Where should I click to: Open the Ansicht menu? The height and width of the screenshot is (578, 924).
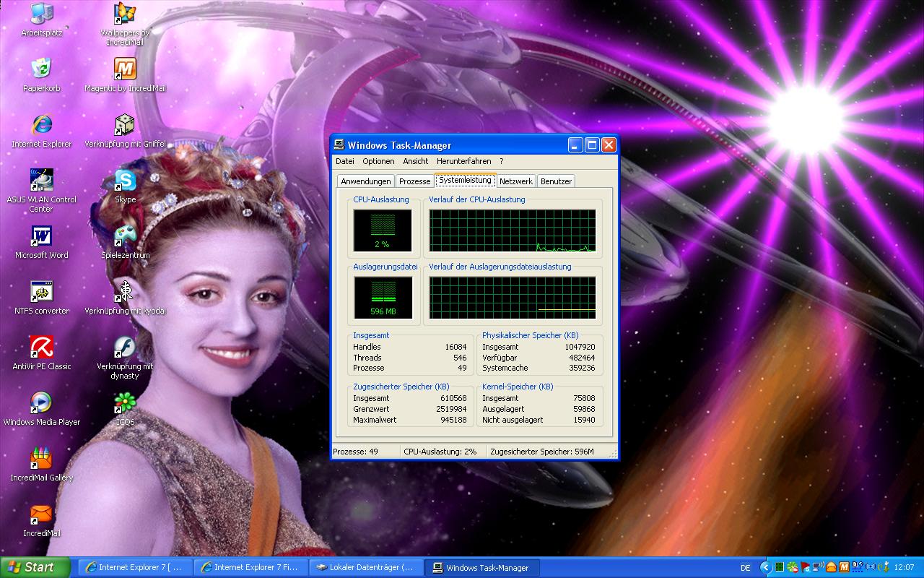pos(415,161)
